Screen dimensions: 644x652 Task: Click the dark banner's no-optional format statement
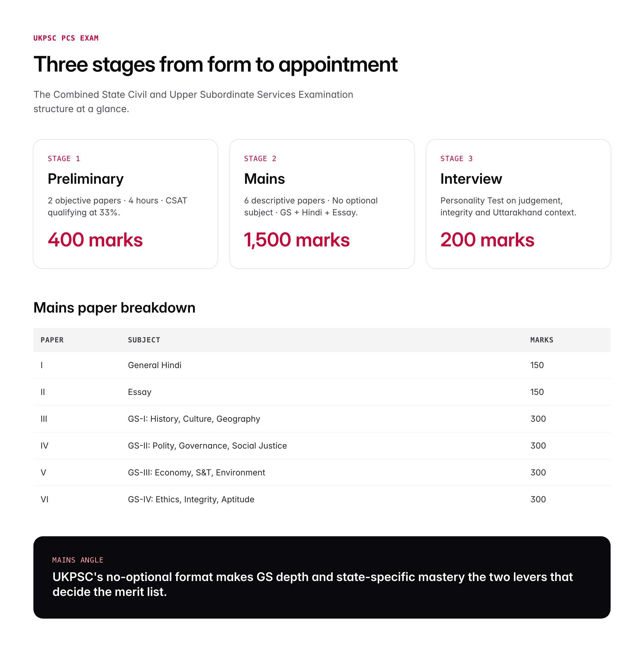(312, 584)
